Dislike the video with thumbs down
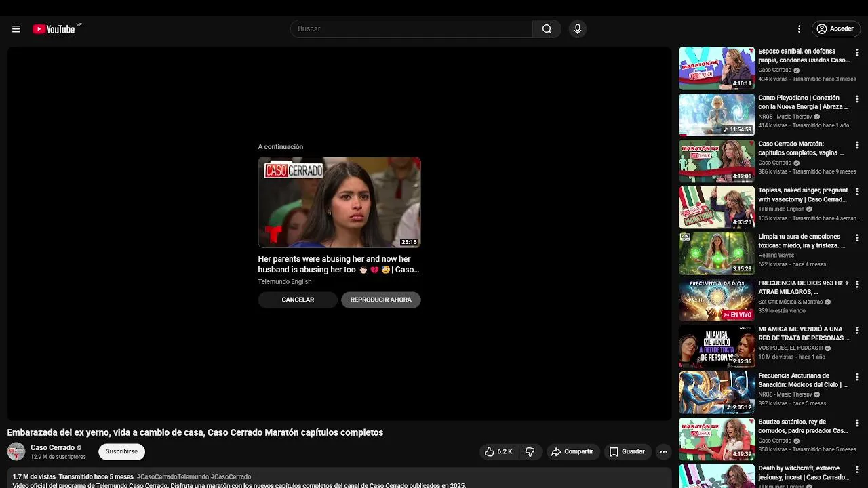The height and width of the screenshot is (488, 868). tap(530, 451)
